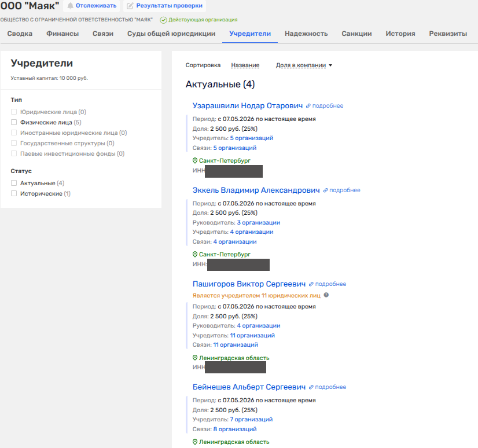
Task: Open Узарашвили Нодар Отарович profile
Action: click(x=248, y=105)
